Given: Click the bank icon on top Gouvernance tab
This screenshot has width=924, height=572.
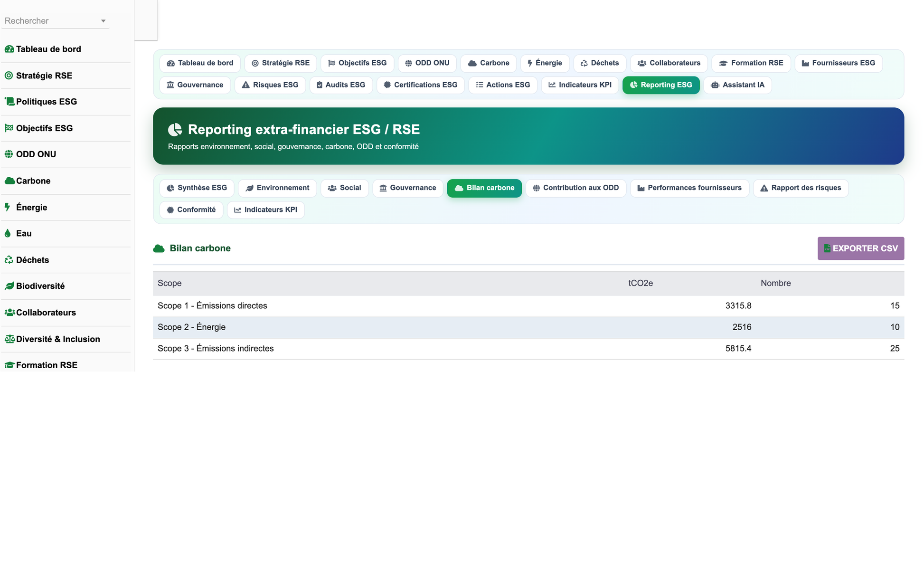Looking at the screenshot, I should [170, 85].
